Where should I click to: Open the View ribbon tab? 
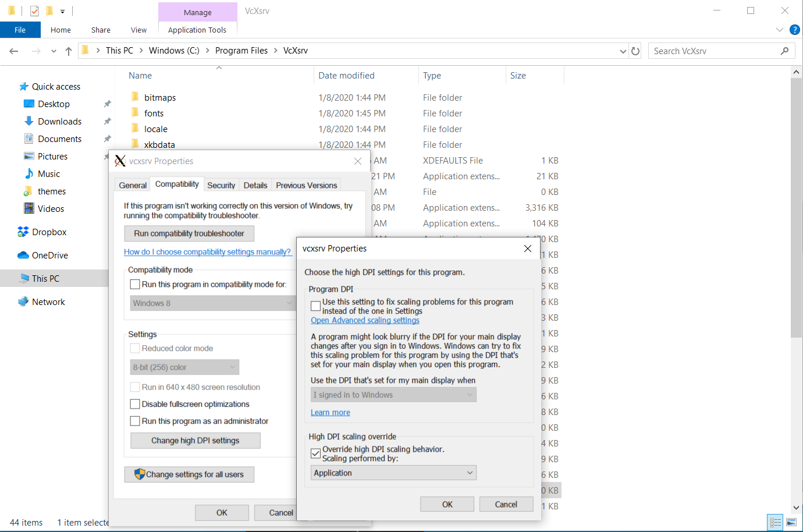pyautogui.click(x=138, y=30)
